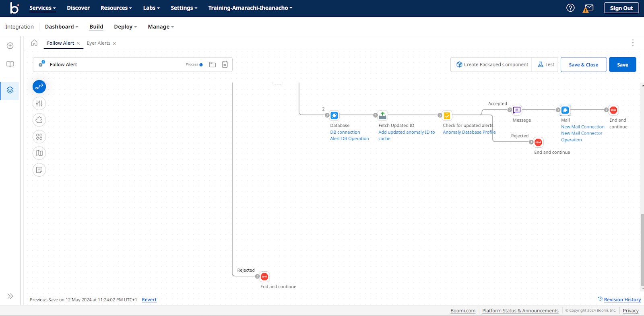Click the Sign Out button

pos(621,8)
